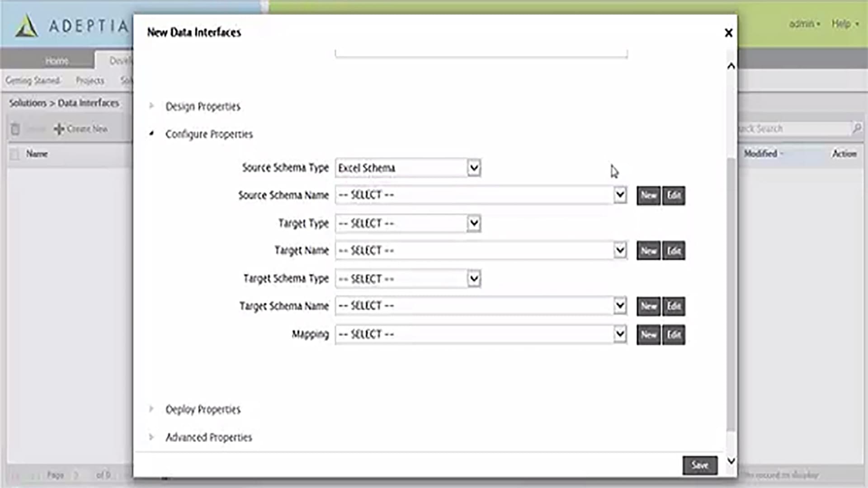The width and height of the screenshot is (868, 488).
Task: Click the Save button
Action: click(699, 465)
